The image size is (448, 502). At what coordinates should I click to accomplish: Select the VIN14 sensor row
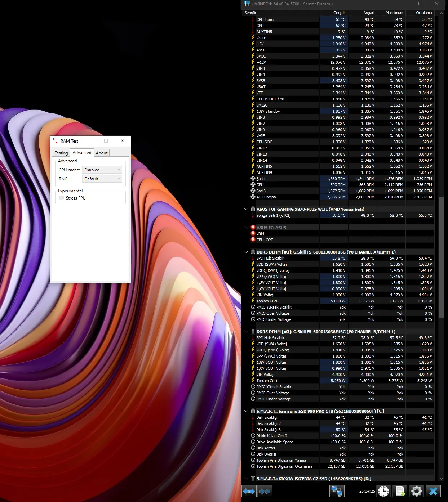coord(338,160)
